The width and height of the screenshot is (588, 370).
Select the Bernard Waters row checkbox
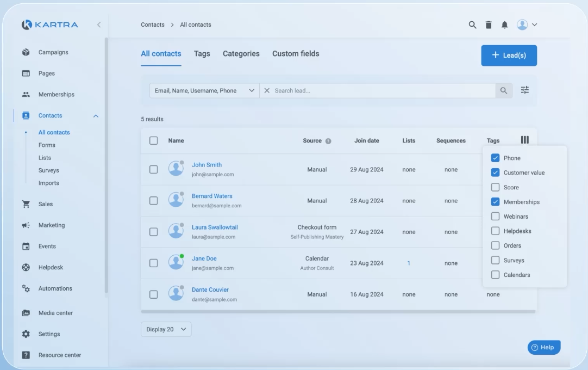coord(153,201)
